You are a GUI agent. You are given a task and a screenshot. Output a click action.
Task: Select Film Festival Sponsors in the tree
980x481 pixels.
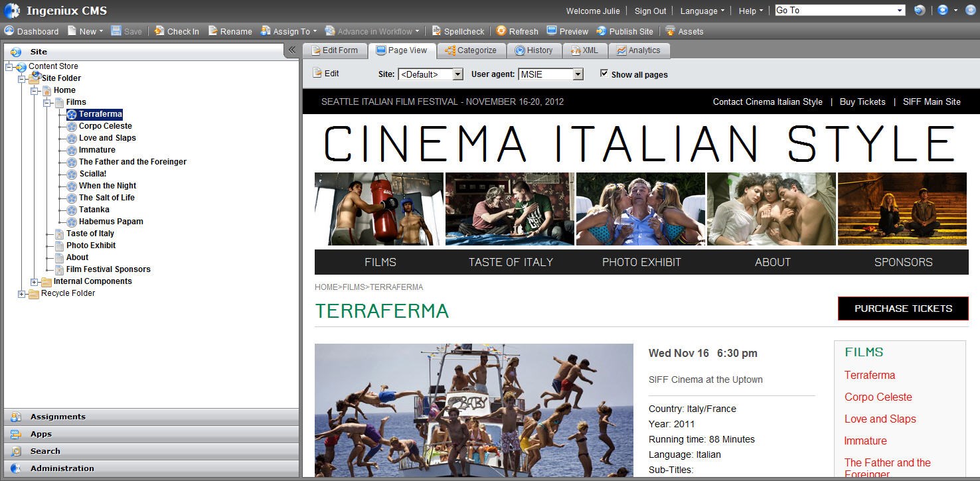point(108,269)
